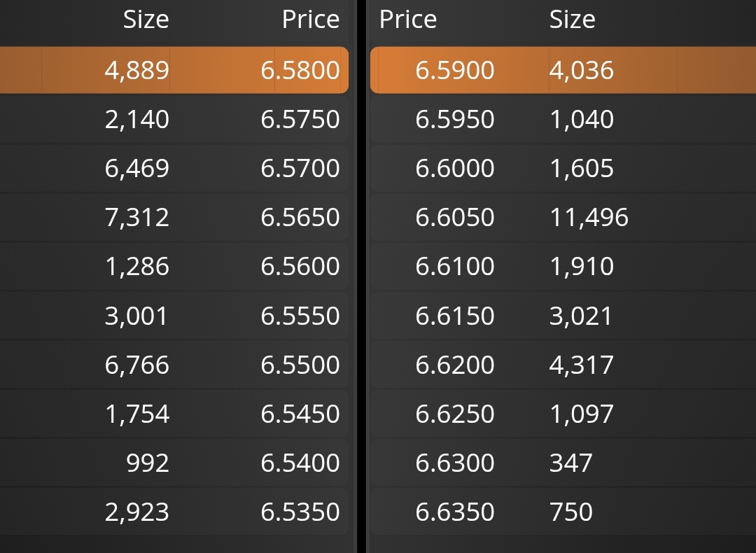Click the ask Size column header
Screen dimensions: 756x553
[x=573, y=20]
